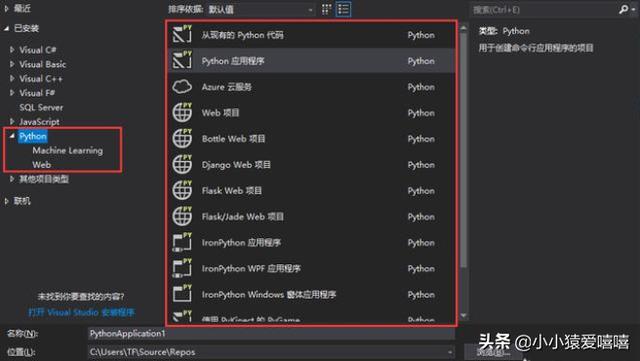
Task: Select the 'Azure 云服务' template name
Action: 227,87
